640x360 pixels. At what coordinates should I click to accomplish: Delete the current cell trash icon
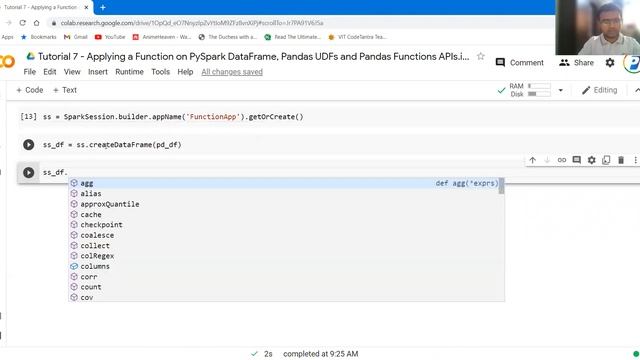click(621, 160)
